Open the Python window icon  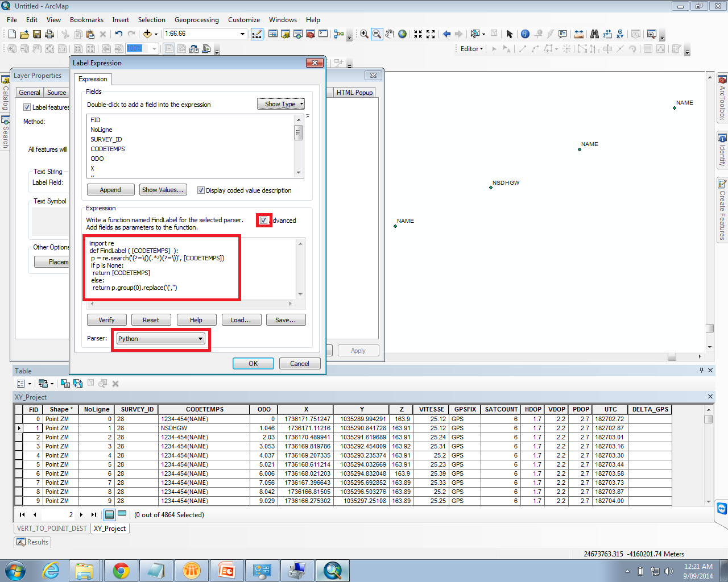tap(323, 34)
